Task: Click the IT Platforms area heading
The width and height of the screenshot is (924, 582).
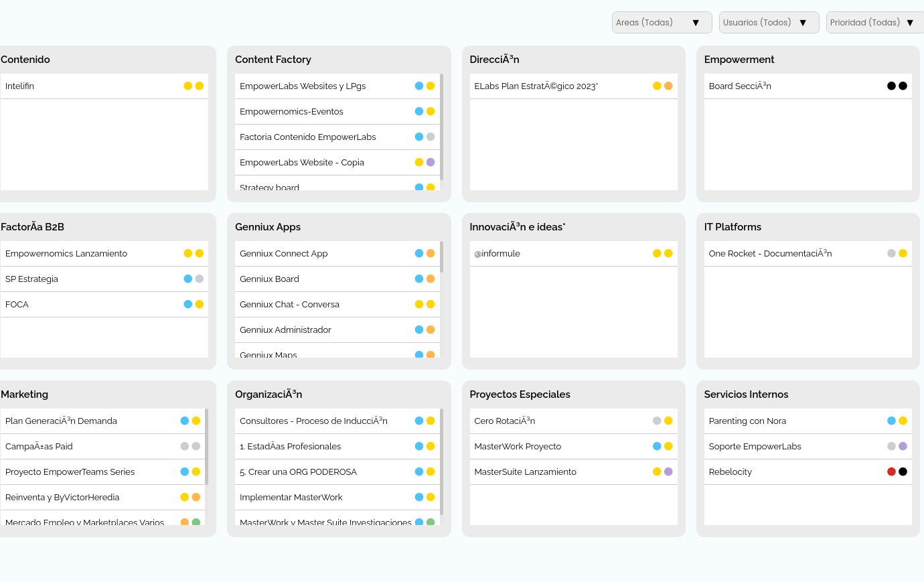Action: tap(733, 227)
